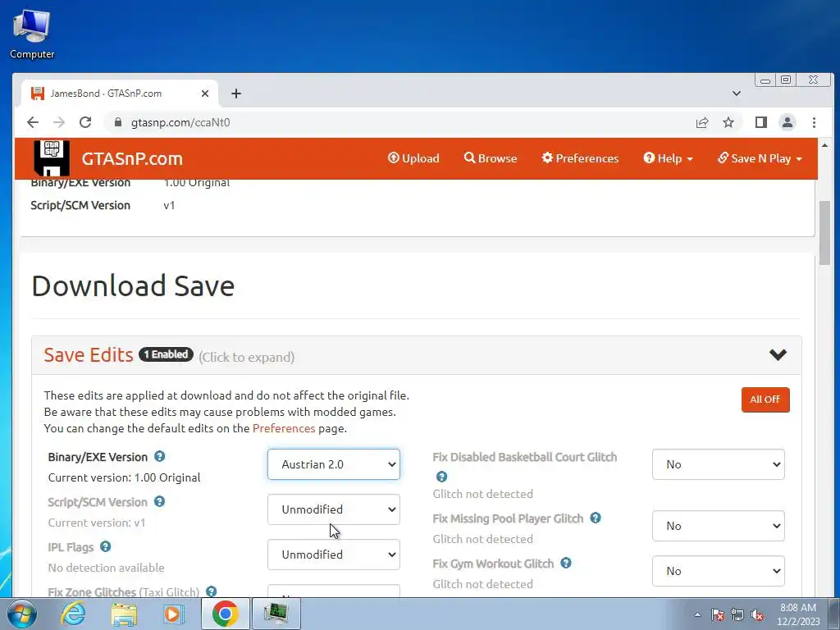Click the page vertical scrollbar thumb
Viewport: 840px width, 630px height.
[x=825, y=233]
